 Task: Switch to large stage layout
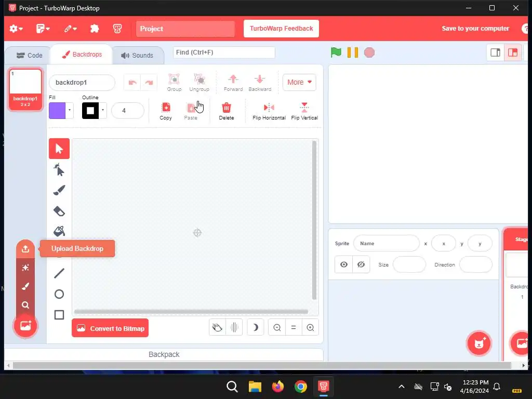(512, 52)
